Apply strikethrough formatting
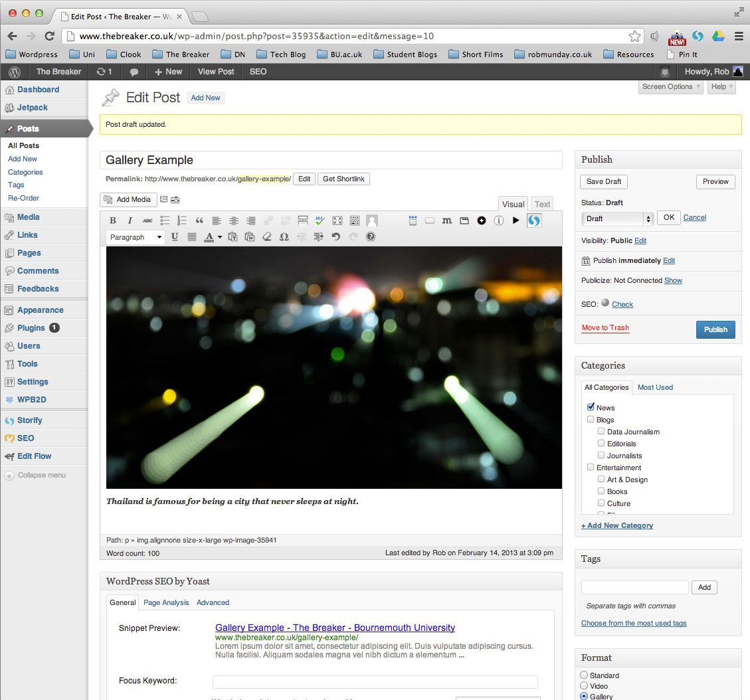 pyautogui.click(x=147, y=220)
